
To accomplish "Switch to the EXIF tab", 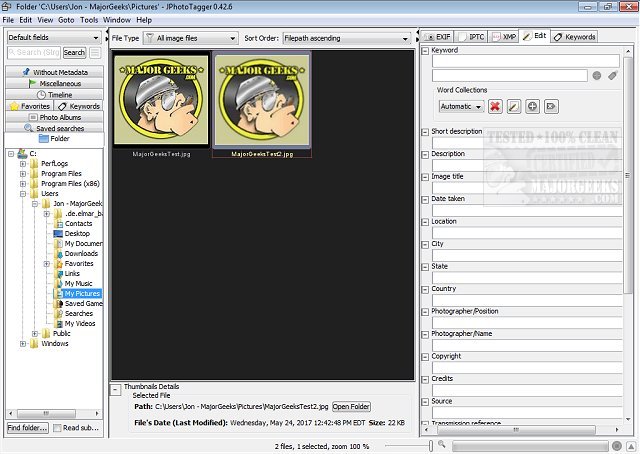I will point(438,36).
